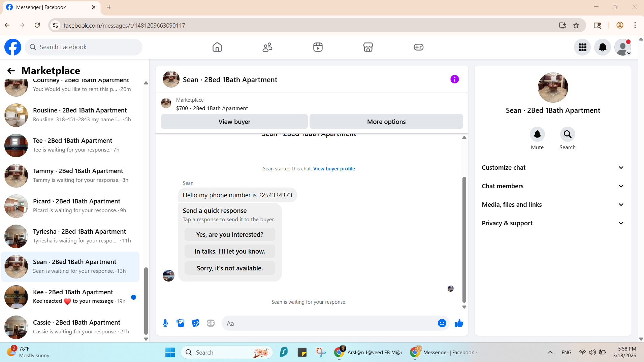The image size is (644, 362).
Task: Switch to Arsl@n J@veed Chrome window
Action: tap(368, 353)
